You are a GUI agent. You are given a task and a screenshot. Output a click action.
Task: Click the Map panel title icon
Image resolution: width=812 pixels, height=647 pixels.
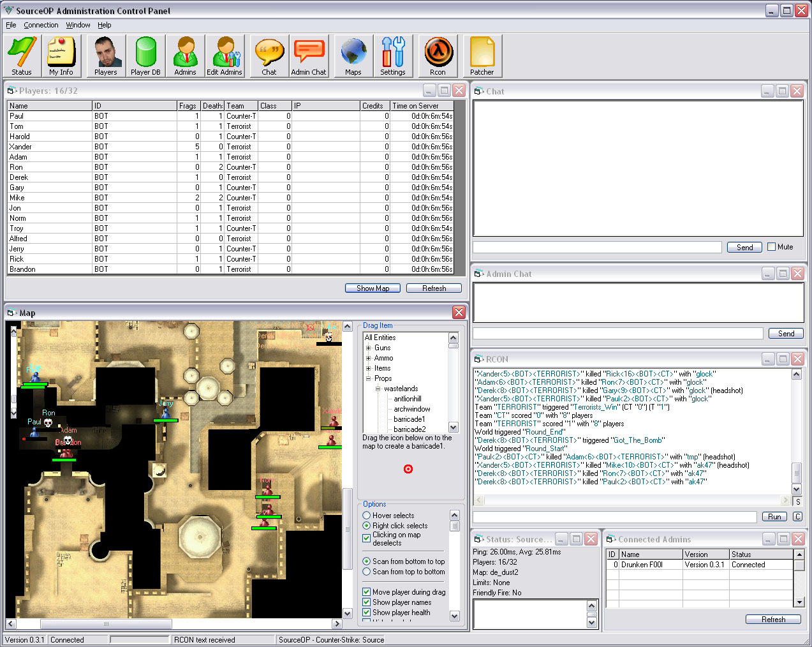coord(11,313)
